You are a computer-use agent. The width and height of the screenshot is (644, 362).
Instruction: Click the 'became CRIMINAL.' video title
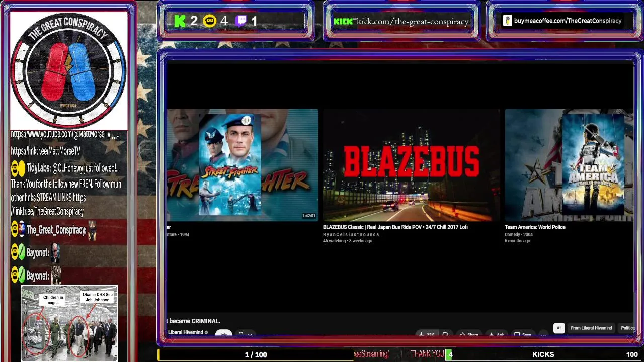pos(194,321)
